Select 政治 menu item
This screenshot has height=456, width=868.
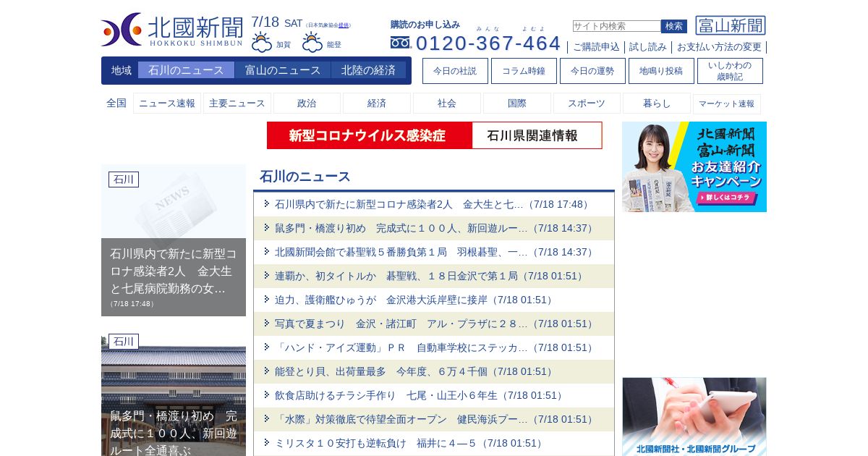tap(307, 104)
